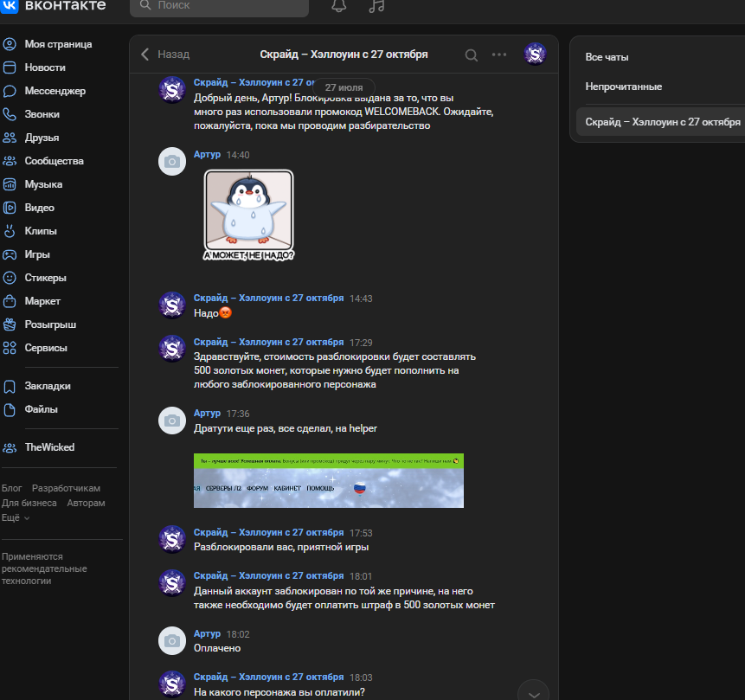Open Закладки bookmarks
Image resolution: width=745 pixels, height=700 pixels.
point(48,386)
